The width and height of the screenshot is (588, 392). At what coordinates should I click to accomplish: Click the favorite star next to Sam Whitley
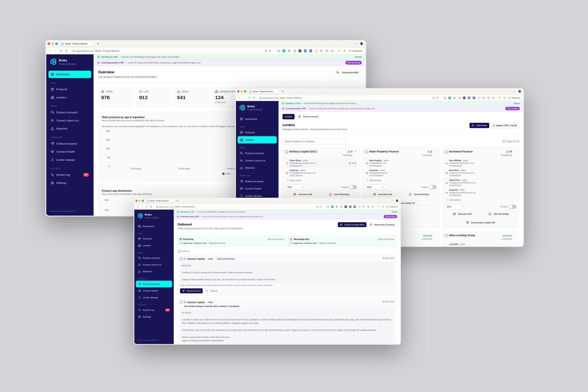point(447,163)
